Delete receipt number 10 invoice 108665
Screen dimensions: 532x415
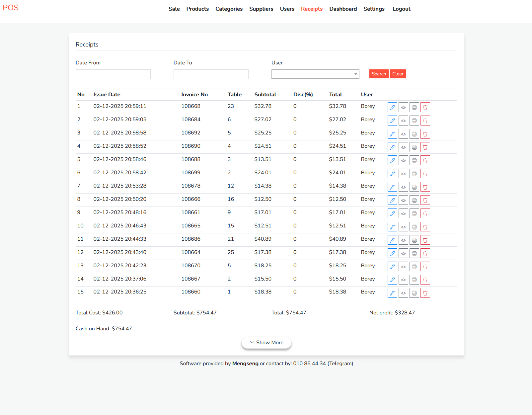pyautogui.click(x=425, y=227)
